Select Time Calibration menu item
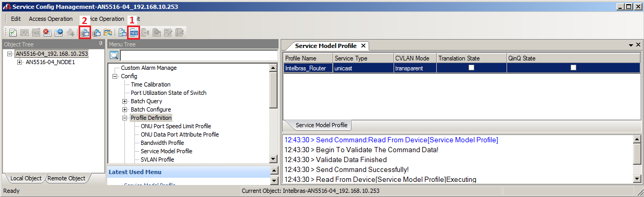Image resolution: width=644 pixels, height=197 pixels. pos(150,84)
